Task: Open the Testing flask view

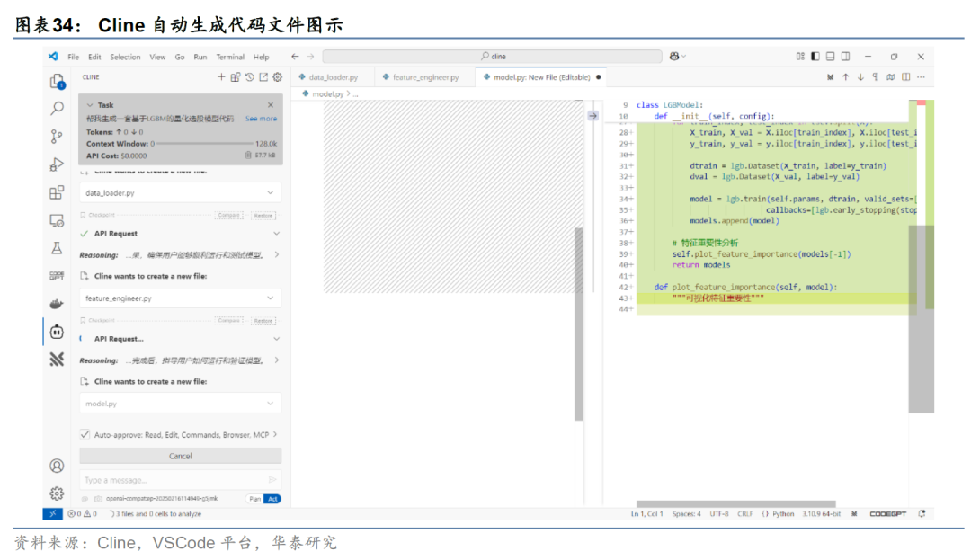Action: 57,248
